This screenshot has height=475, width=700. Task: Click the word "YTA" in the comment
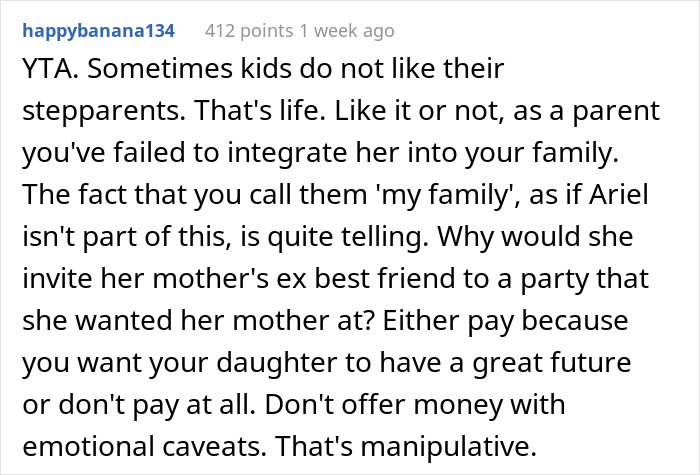pyautogui.click(x=43, y=71)
